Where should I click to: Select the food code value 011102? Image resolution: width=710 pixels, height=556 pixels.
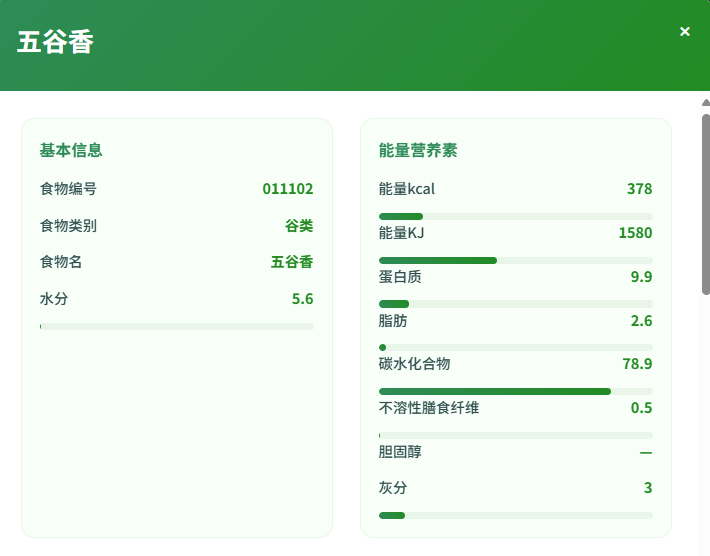pyautogui.click(x=288, y=188)
